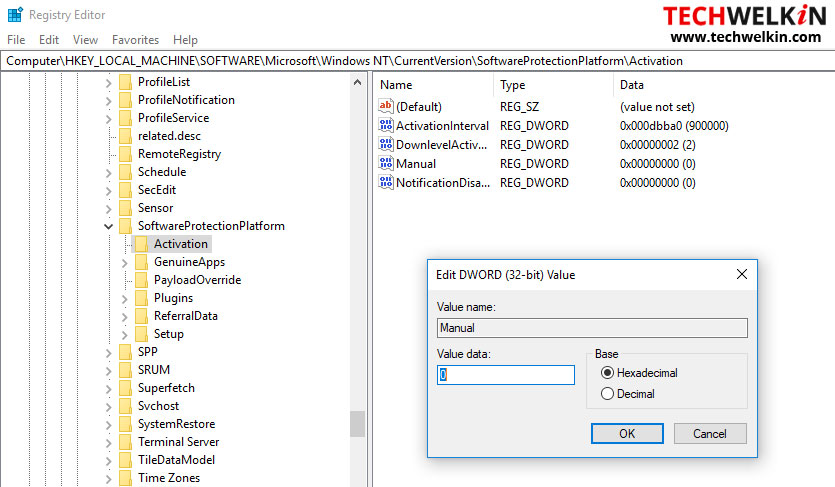The width and height of the screenshot is (835, 487).
Task: Expand the ReferralData subkey
Action: (125, 317)
